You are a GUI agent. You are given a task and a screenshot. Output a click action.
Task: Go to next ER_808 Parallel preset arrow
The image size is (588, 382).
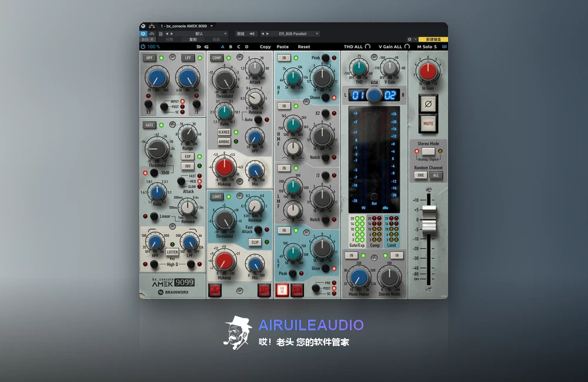[x=268, y=33]
